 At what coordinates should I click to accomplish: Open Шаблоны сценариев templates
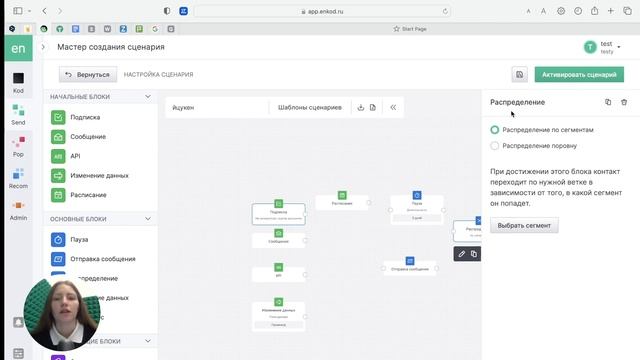[x=310, y=107]
